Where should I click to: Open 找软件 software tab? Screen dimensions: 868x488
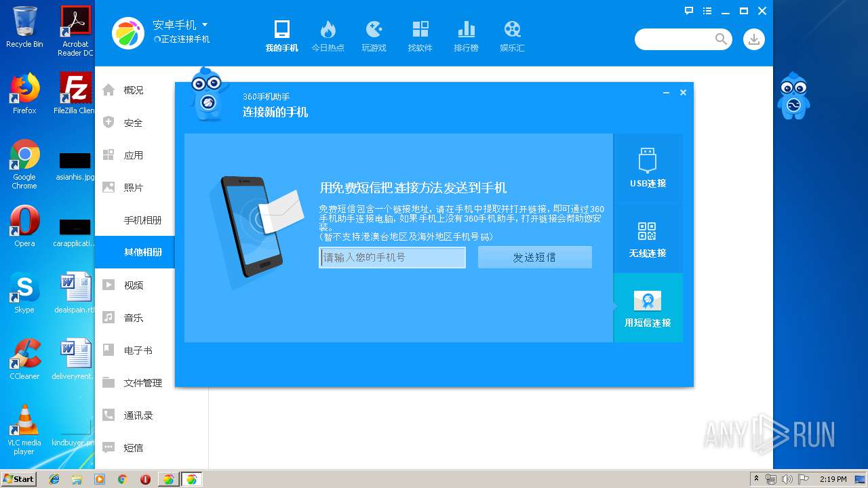pos(420,36)
